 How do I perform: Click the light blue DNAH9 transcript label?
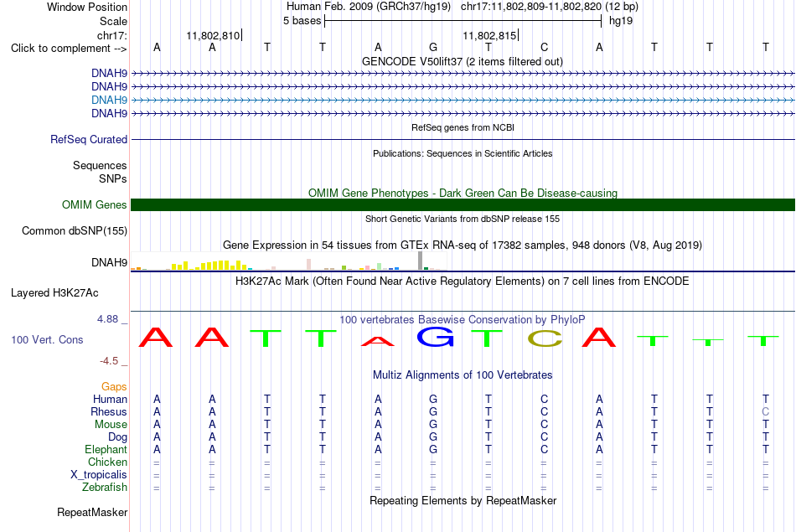tap(109, 100)
